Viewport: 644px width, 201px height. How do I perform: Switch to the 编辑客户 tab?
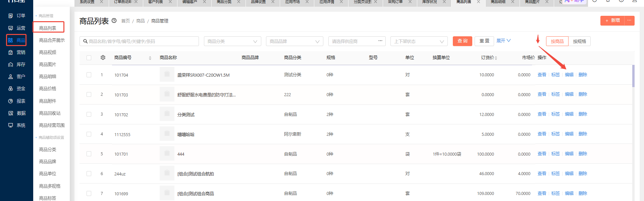click(x=190, y=2)
